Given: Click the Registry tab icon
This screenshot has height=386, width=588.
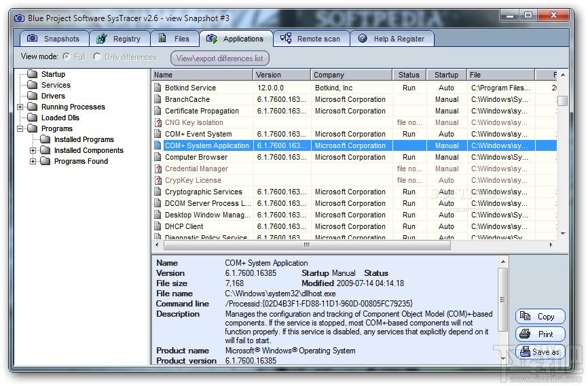Looking at the screenshot, I should pos(102,39).
